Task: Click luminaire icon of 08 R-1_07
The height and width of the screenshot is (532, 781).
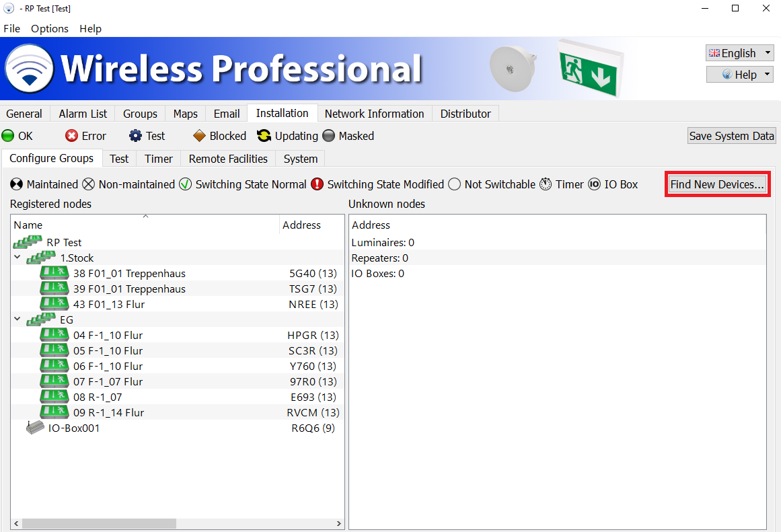Action: [54, 397]
